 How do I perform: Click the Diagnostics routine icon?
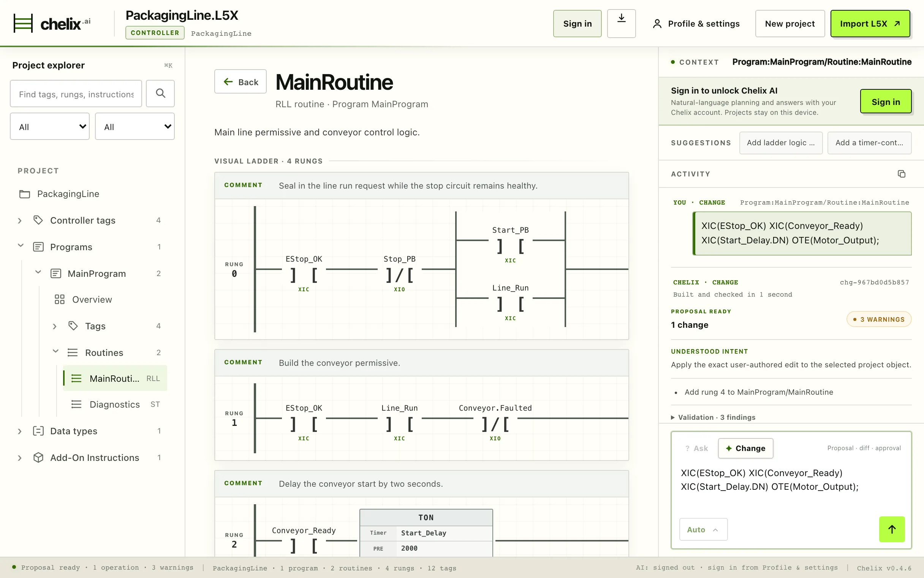(x=76, y=404)
